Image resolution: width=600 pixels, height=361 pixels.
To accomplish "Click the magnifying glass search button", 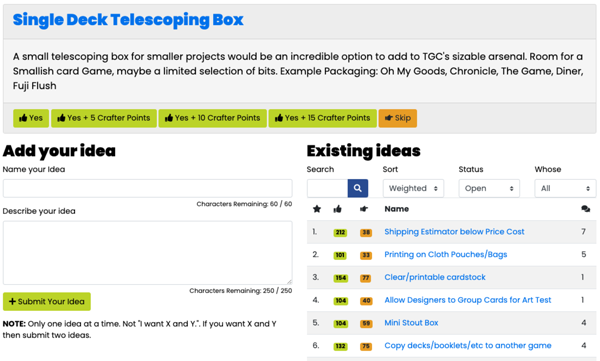I will (x=358, y=188).
